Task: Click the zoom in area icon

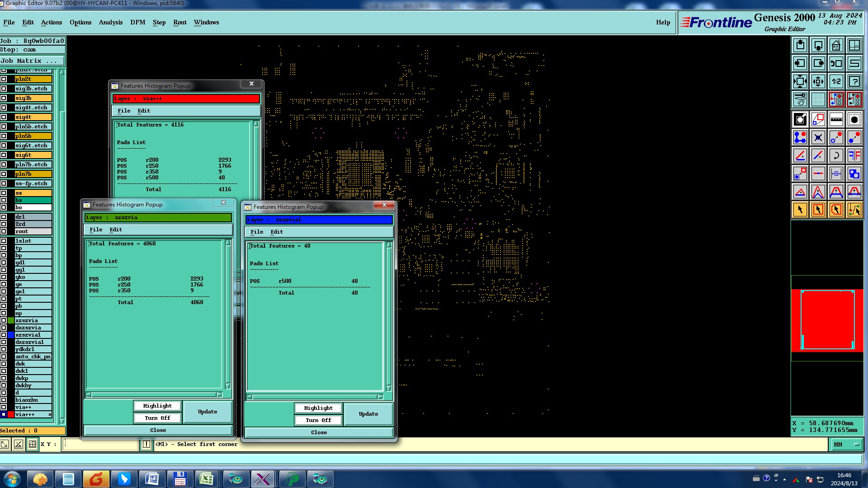Action: click(x=800, y=81)
